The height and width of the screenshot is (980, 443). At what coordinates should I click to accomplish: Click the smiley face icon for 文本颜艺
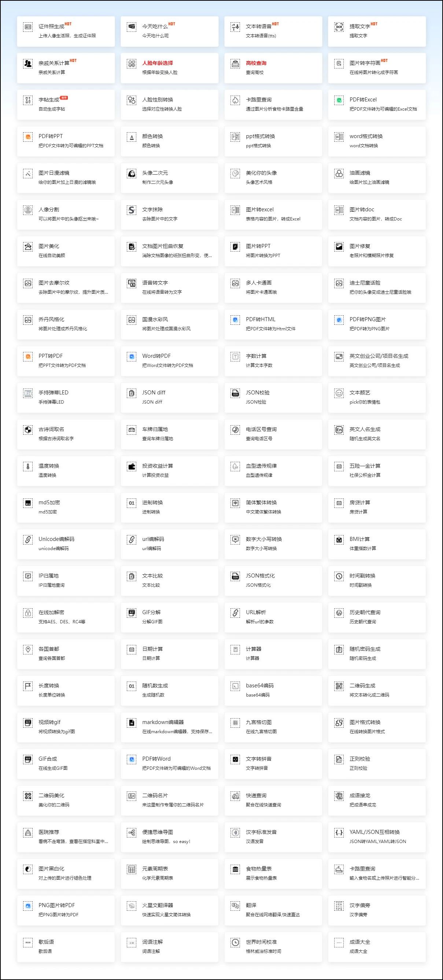tap(339, 393)
